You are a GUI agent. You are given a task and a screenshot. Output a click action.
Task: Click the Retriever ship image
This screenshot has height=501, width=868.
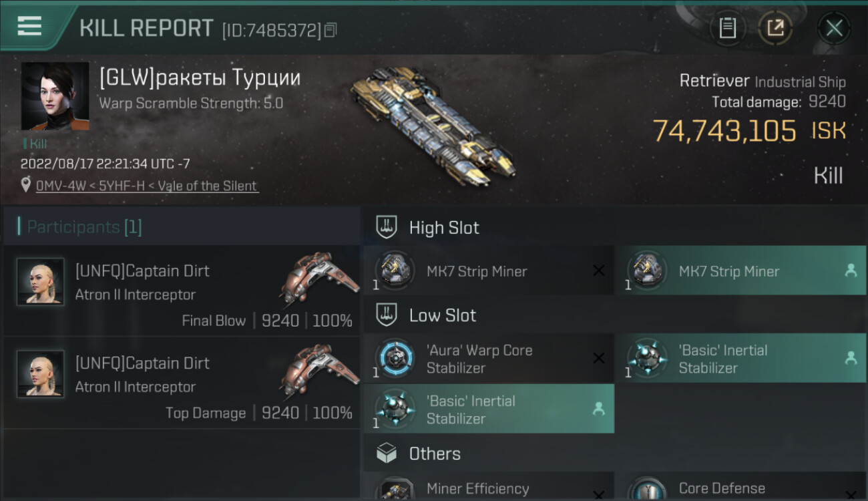(431, 127)
